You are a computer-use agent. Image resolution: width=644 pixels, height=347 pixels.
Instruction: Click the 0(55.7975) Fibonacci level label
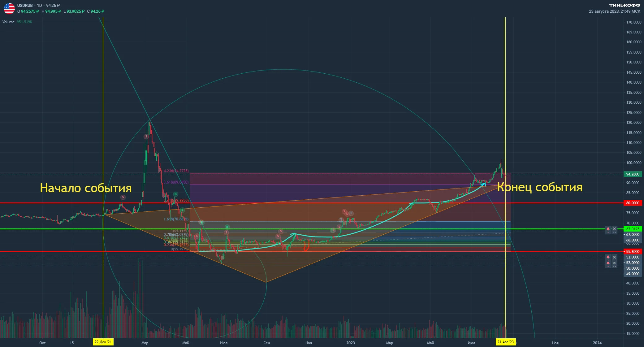179,249
